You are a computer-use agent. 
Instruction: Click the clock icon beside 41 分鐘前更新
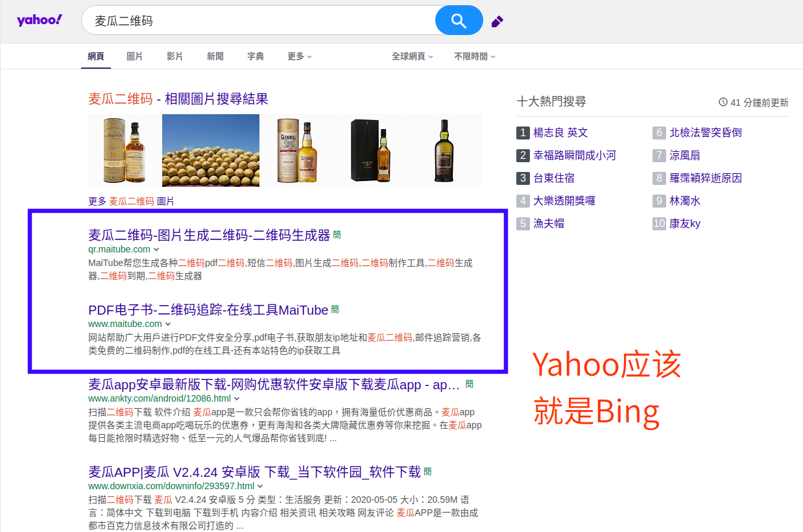point(723,103)
